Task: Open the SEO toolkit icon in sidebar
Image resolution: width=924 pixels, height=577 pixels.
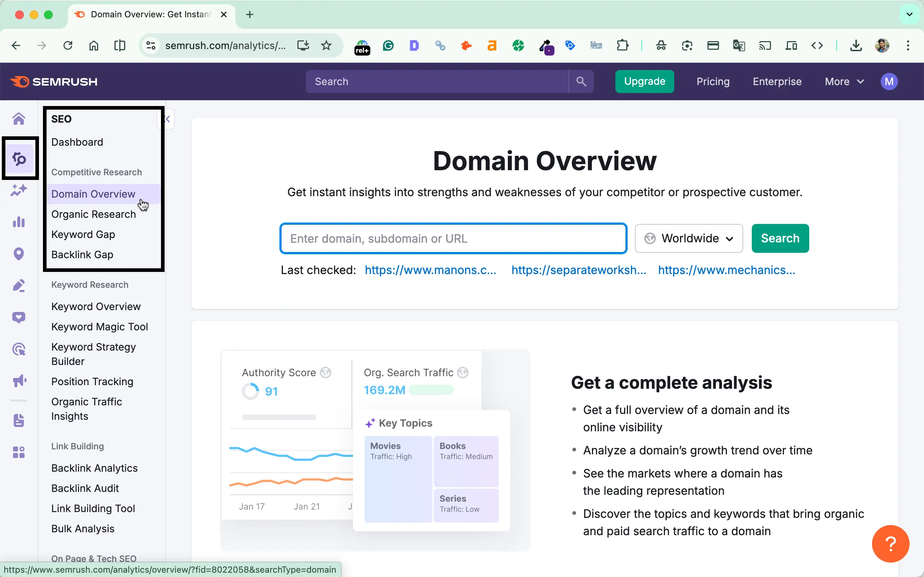Action: point(19,158)
